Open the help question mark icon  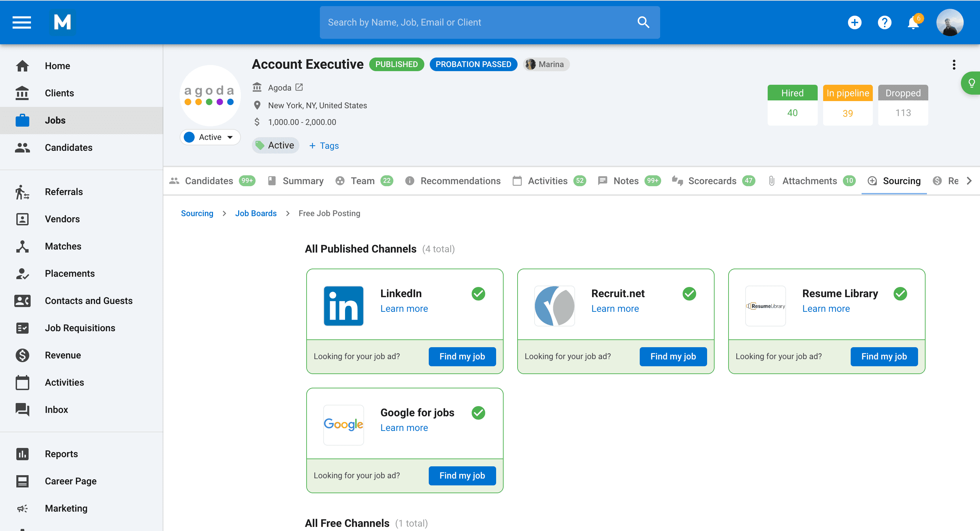[x=884, y=22]
